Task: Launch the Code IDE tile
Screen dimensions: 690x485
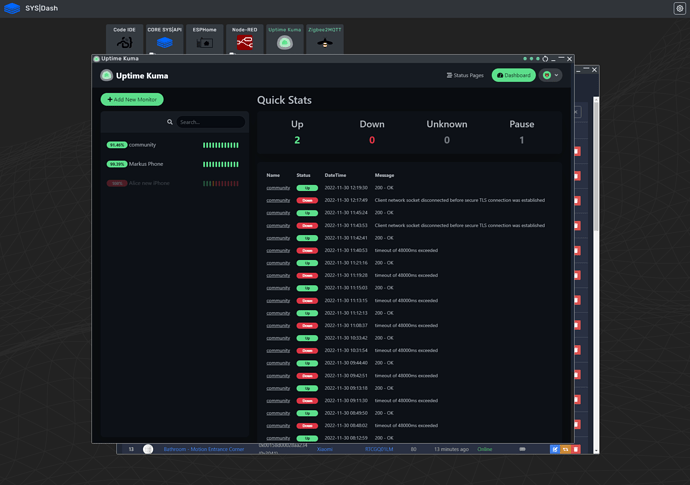Action: point(125,39)
